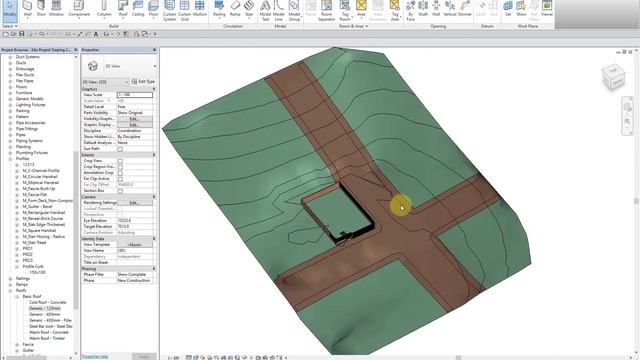This screenshot has width=640, height=360.
Task: Close the Properties palette
Action: point(154,50)
